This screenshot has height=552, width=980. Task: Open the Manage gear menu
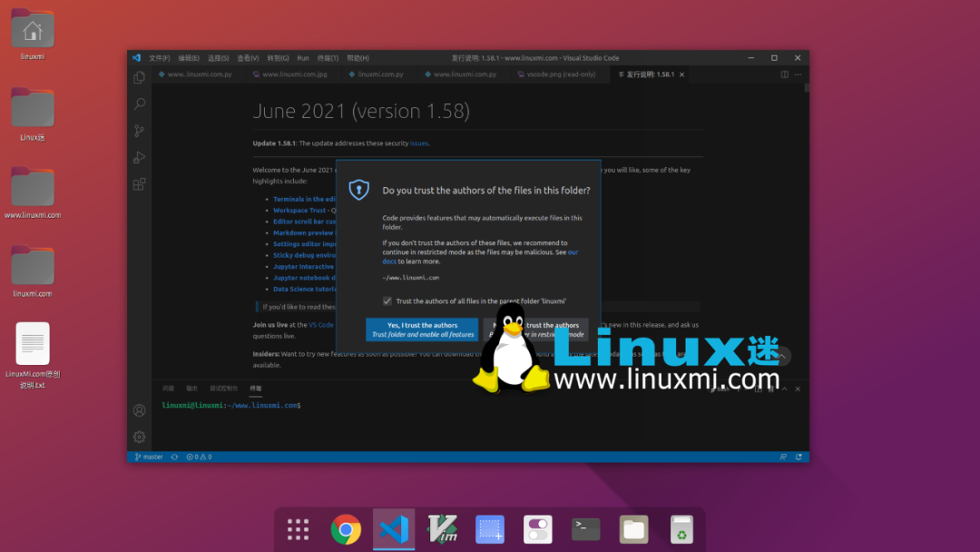pos(140,437)
